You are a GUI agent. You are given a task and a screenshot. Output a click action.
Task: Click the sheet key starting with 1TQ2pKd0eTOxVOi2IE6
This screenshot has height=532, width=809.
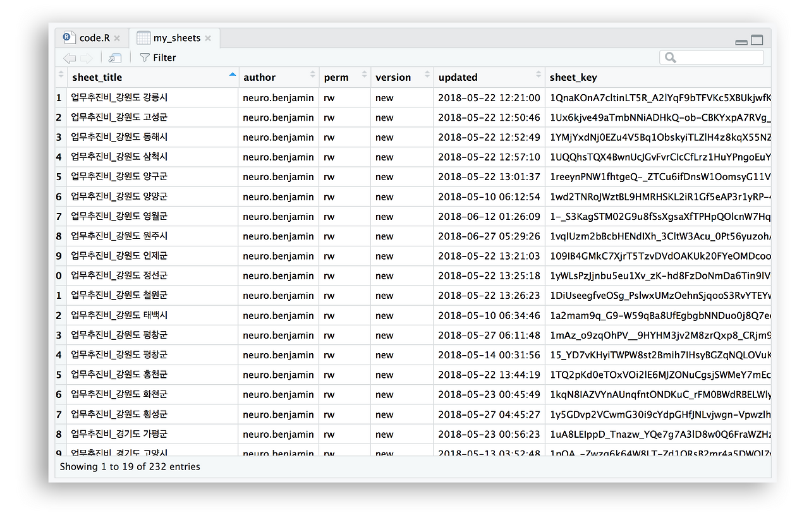pos(660,375)
